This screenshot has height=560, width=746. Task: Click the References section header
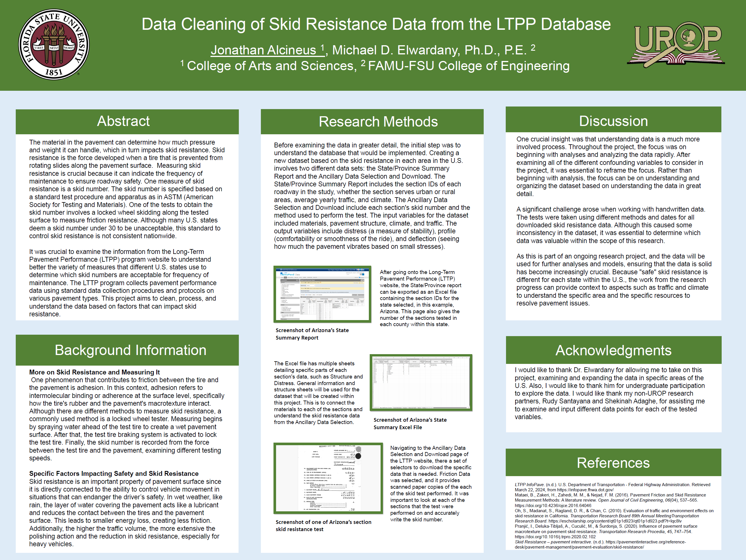click(613, 463)
